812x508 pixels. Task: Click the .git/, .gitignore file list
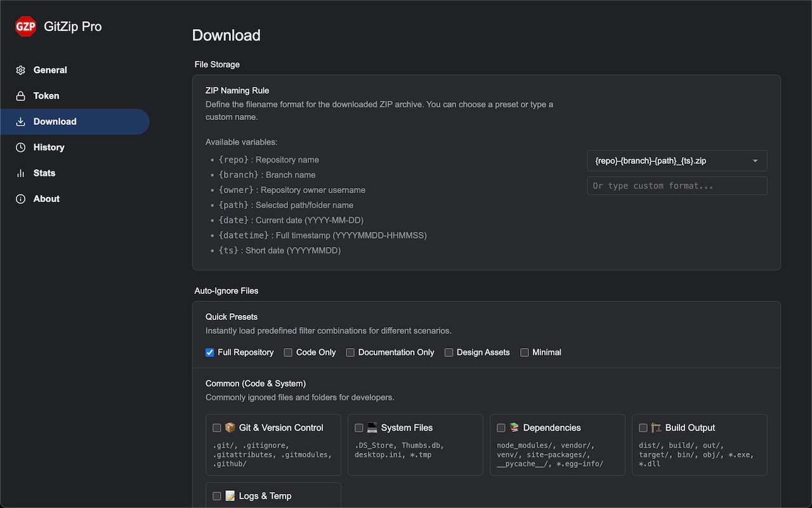pos(272,455)
